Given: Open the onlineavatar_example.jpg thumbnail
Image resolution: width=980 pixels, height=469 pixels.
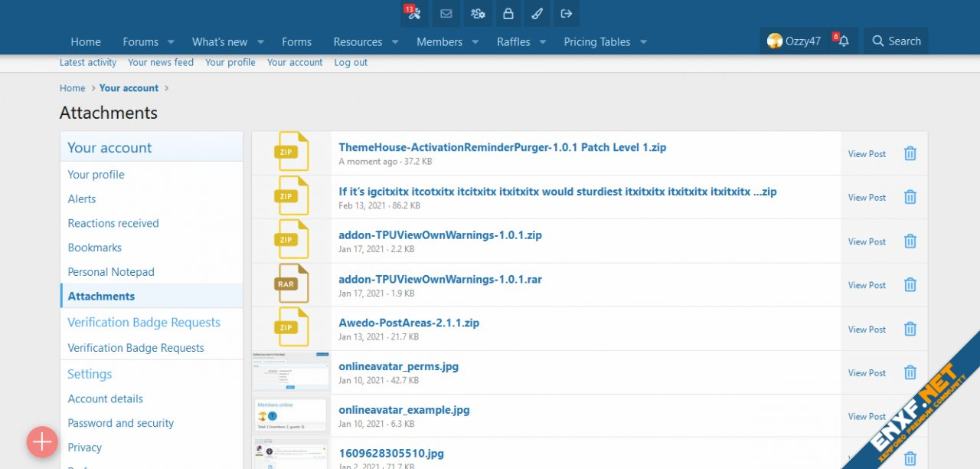Looking at the screenshot, I should coord(291,416).
